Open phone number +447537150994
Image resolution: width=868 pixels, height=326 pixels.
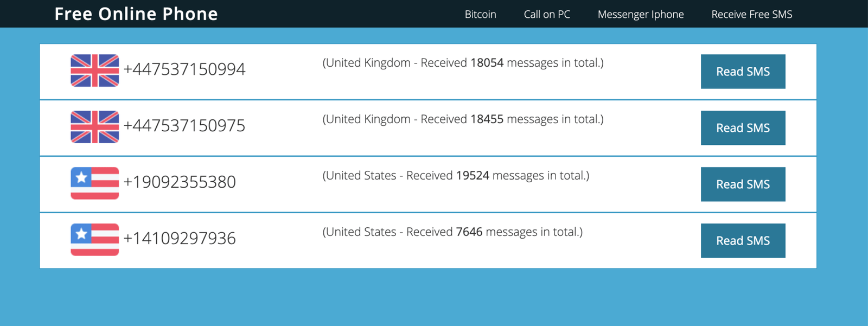point(184,69)
